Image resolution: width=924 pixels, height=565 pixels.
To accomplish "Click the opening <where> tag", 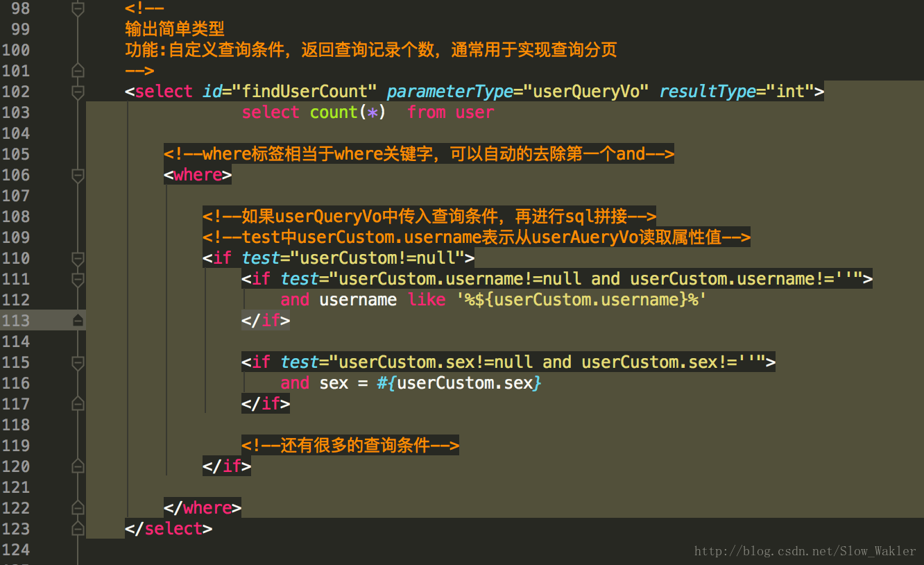I will [x=198, y=175].
